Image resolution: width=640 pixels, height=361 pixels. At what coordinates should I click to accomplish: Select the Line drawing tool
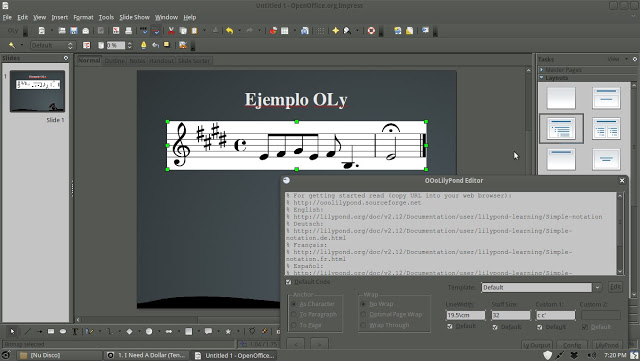[x=27, y=331]
